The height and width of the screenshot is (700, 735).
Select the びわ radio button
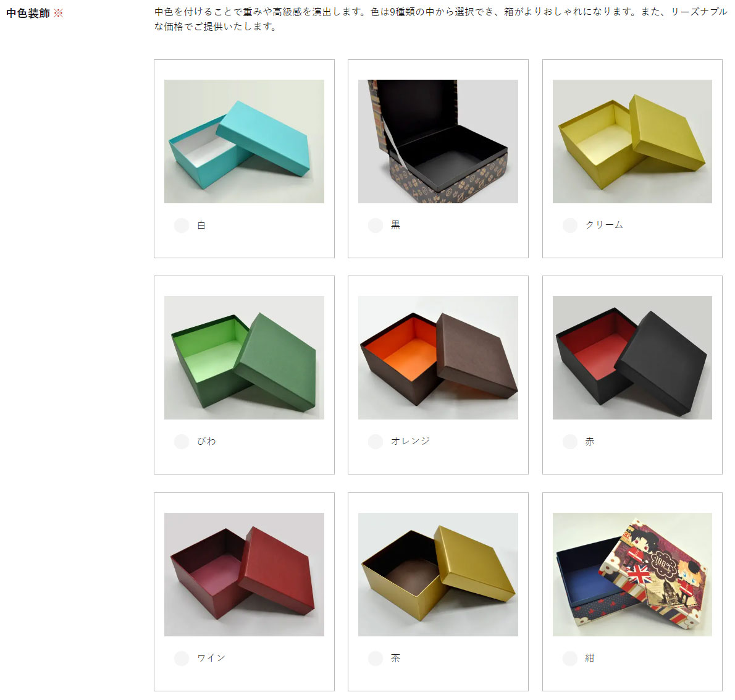point(182,441)
